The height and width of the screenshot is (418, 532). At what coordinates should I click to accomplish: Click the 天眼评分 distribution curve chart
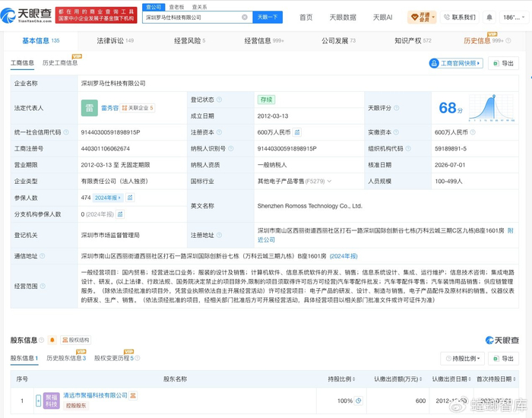click(x=492, y=108)
